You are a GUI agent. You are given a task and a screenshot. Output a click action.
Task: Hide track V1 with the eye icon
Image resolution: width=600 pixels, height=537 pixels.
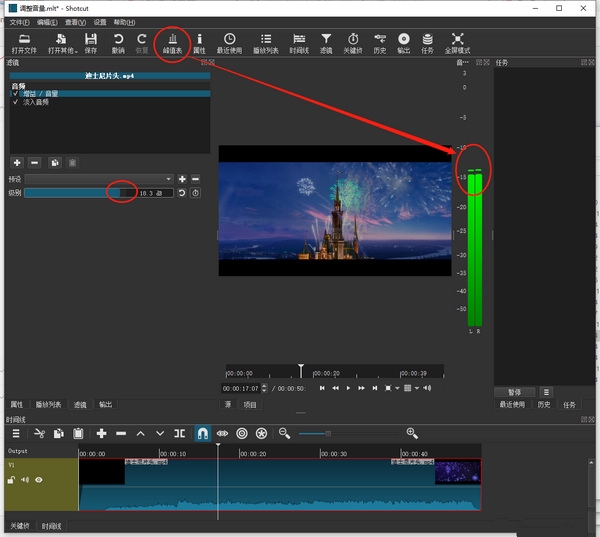click(39, 480)
